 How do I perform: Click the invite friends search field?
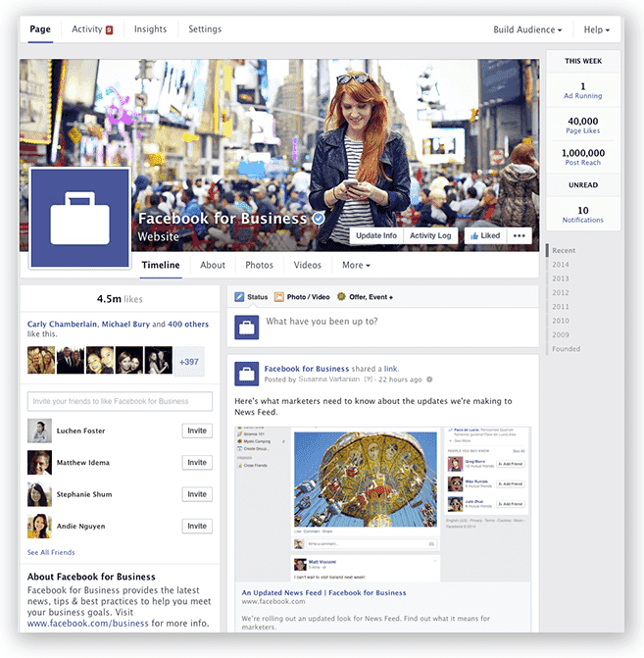point(120,401)
